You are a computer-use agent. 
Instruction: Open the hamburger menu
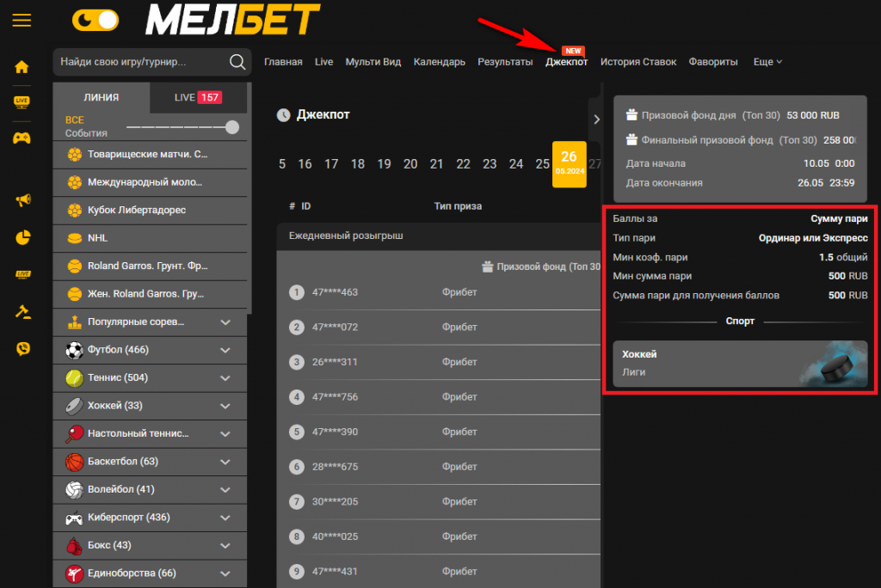pyautogui.click(x=22, y=21)
